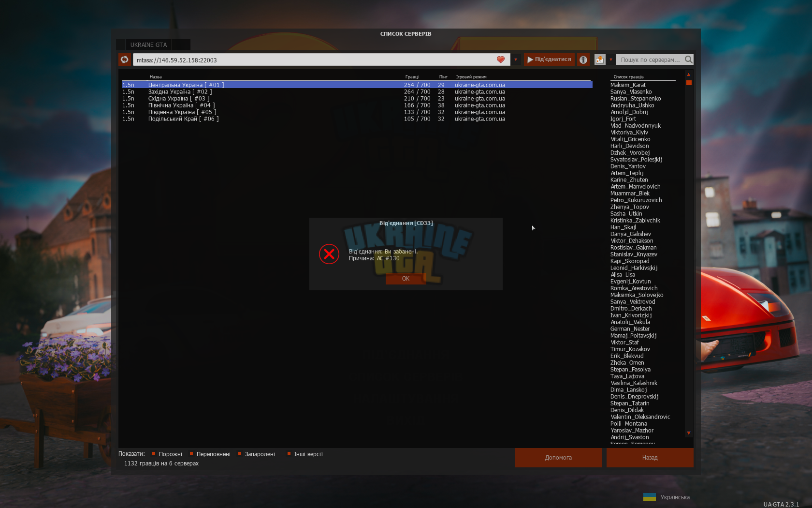Click the refresh server list icon
Image resolution: width=812 pixels, height=508 pixels.
point(125,60)
